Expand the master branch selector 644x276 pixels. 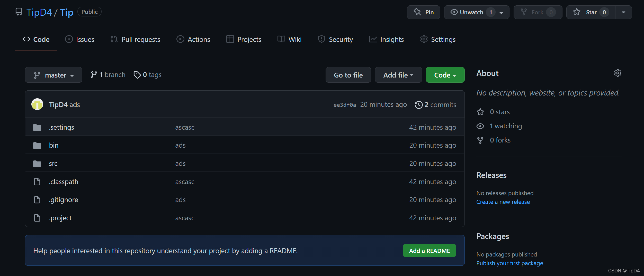[53, 75]
